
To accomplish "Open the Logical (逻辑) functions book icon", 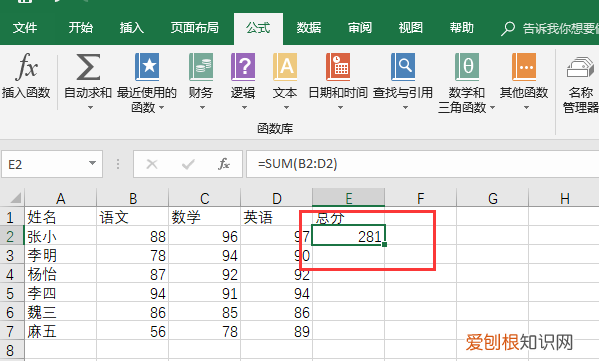I will point(243,67).
